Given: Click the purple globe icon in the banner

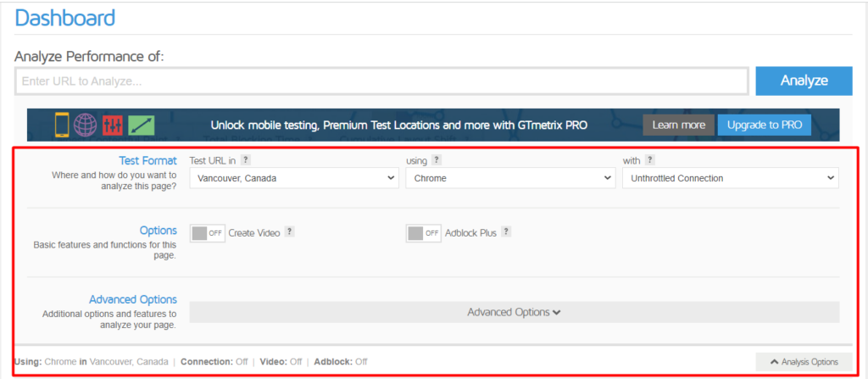Looking at the screenshot, I should pyautogui.click(x=86, y=125).
